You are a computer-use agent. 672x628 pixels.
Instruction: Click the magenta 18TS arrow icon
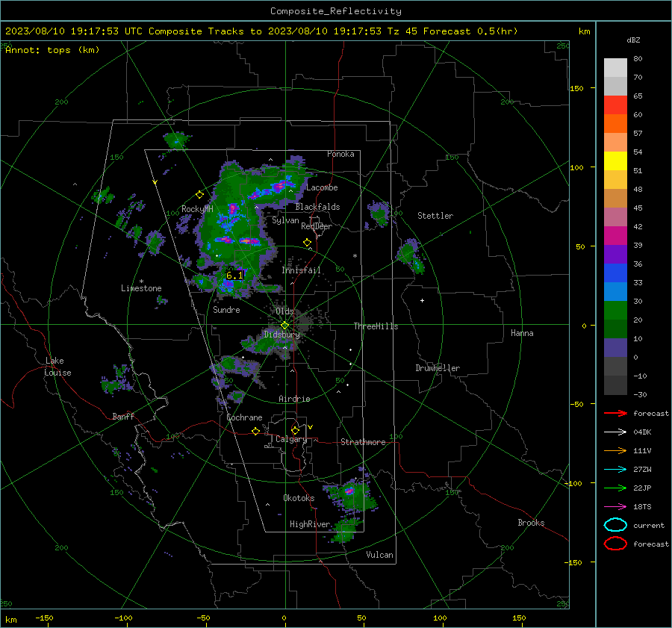615,507
